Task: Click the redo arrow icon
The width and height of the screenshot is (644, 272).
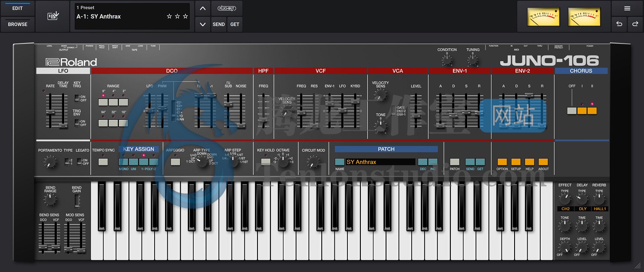Action: click(x=635, y=24)
